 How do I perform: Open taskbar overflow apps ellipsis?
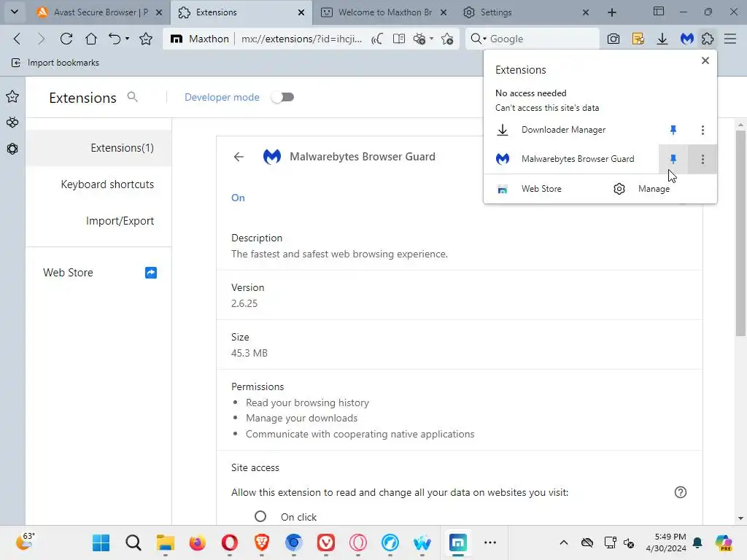pyautogui.click(x=490, y=542)
